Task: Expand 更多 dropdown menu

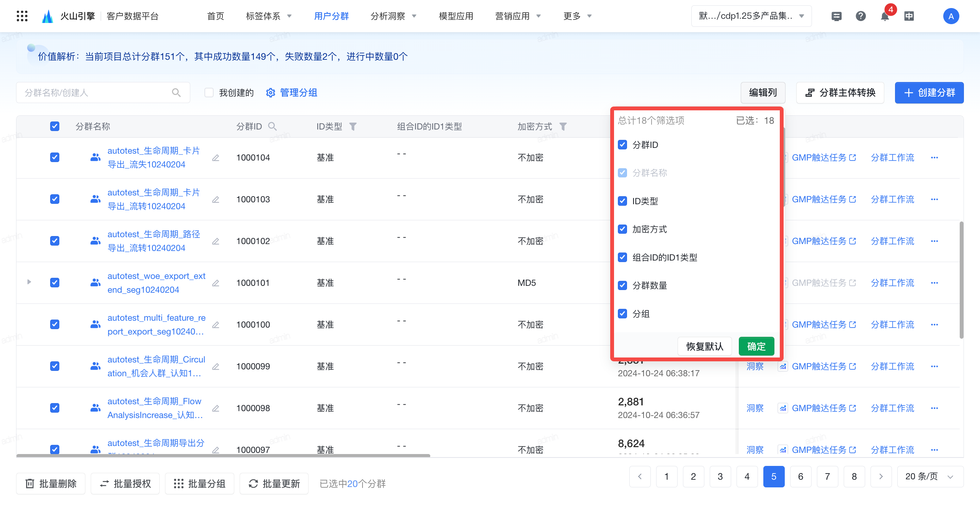Action: tap(578, 16)
